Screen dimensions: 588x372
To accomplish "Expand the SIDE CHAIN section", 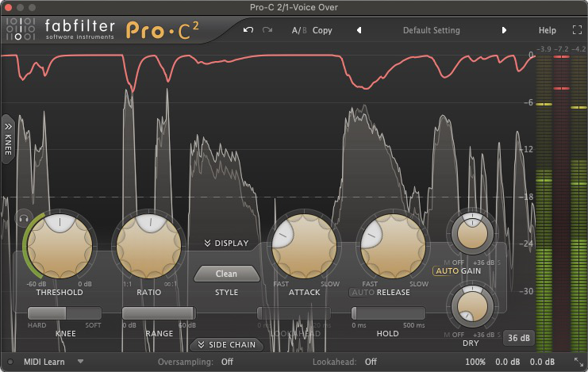I will point(227,344).
